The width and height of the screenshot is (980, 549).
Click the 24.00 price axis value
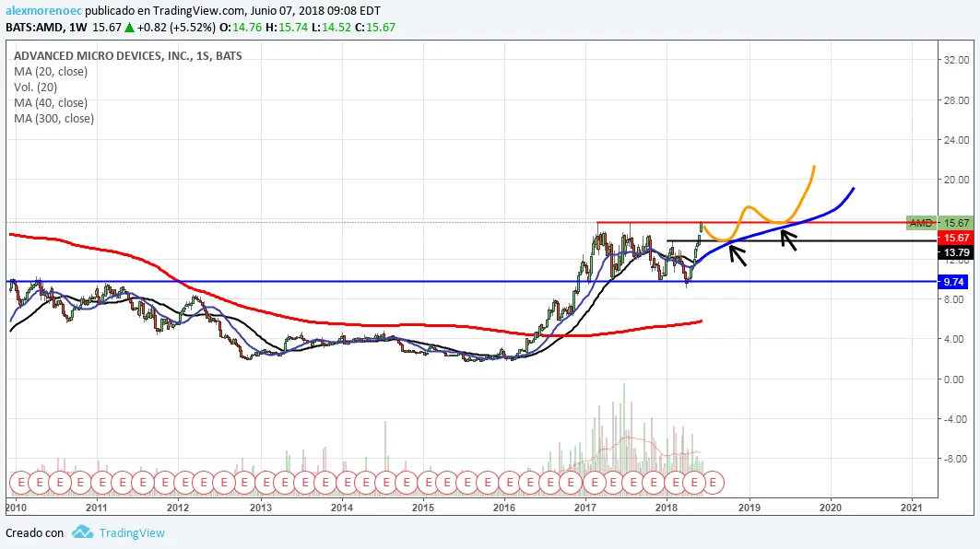[x=956, y=140]
